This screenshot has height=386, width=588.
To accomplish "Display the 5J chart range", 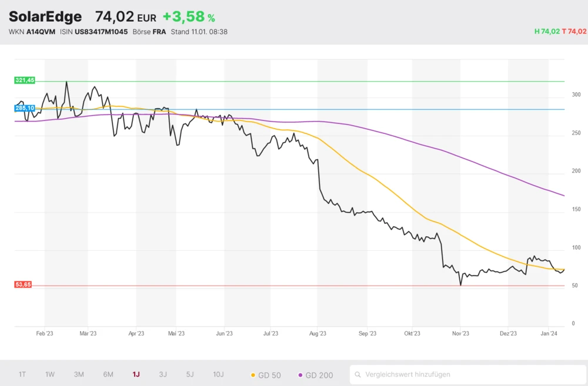I will pos(190,374).
